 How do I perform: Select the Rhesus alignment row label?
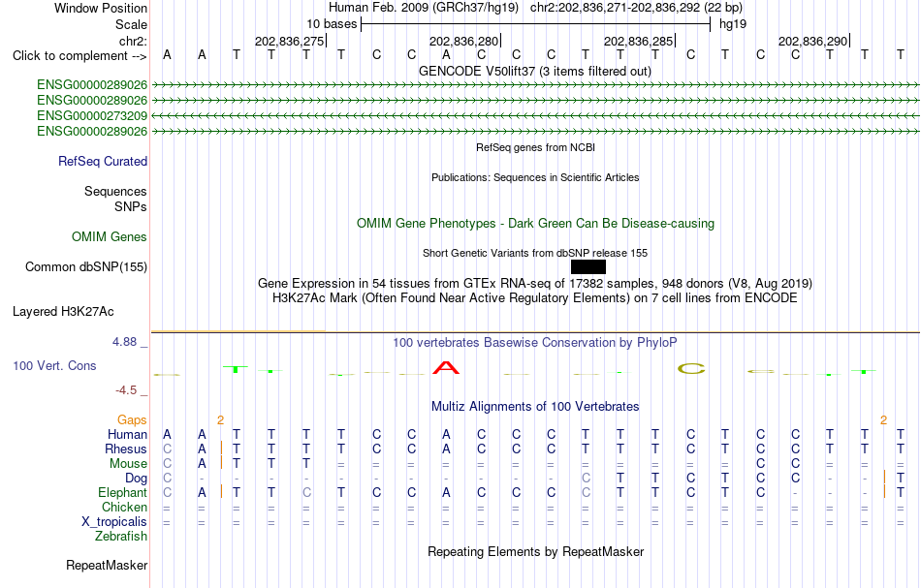coord(126,449)
